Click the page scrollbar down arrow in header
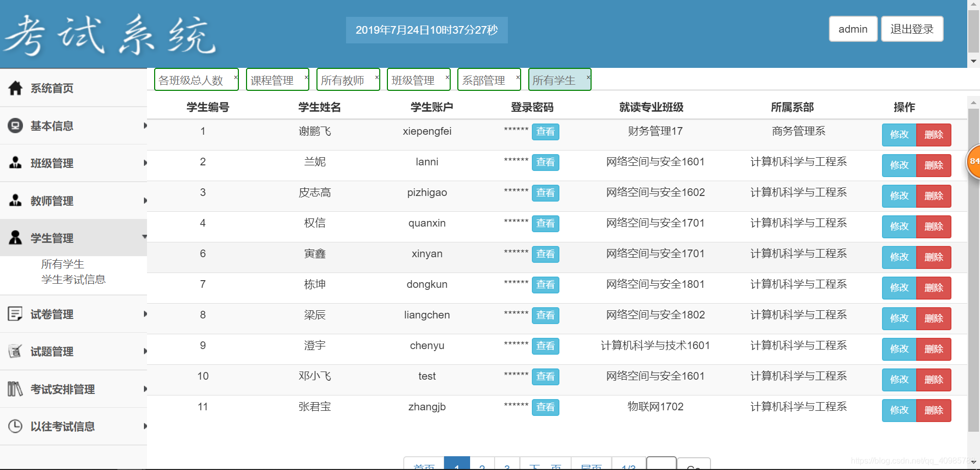The image size is (980, 470). [973, 61]
